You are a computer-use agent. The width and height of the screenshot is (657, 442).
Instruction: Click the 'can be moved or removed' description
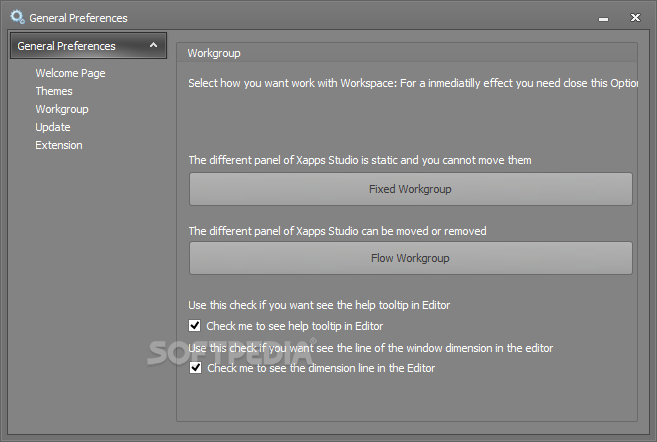point(337,231)
